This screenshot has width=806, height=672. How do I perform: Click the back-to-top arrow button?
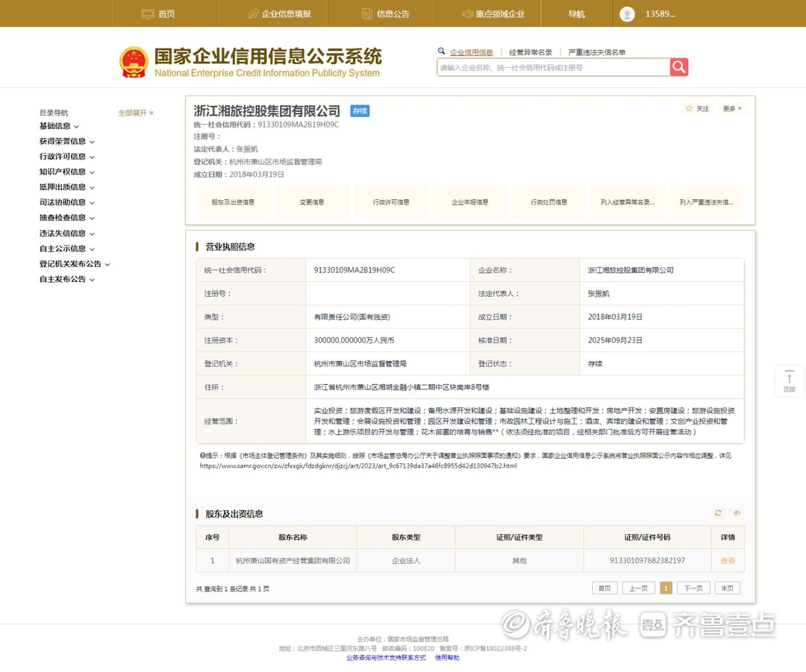click(x=789, y=380)
